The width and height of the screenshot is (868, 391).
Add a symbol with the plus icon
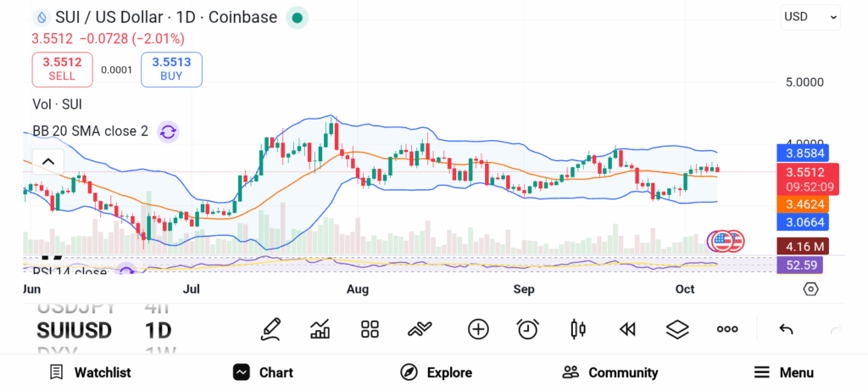pyautogui.click(x=478, y=329)
